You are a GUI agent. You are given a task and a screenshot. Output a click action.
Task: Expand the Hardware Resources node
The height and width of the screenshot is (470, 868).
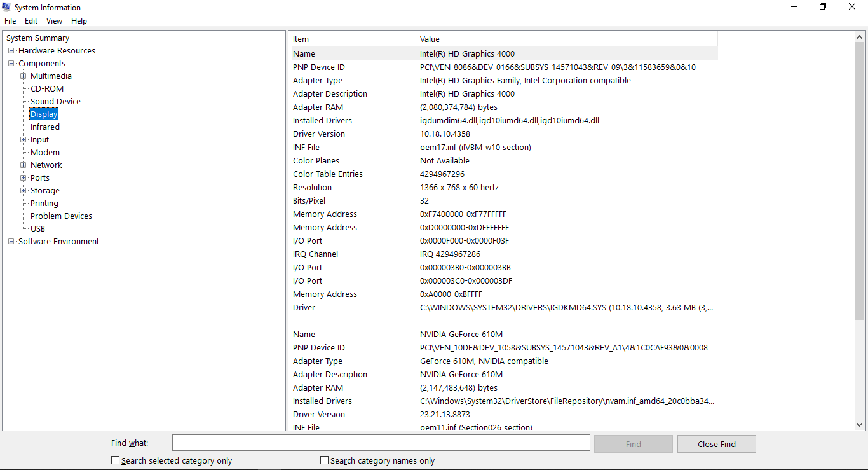pos(11,50)
